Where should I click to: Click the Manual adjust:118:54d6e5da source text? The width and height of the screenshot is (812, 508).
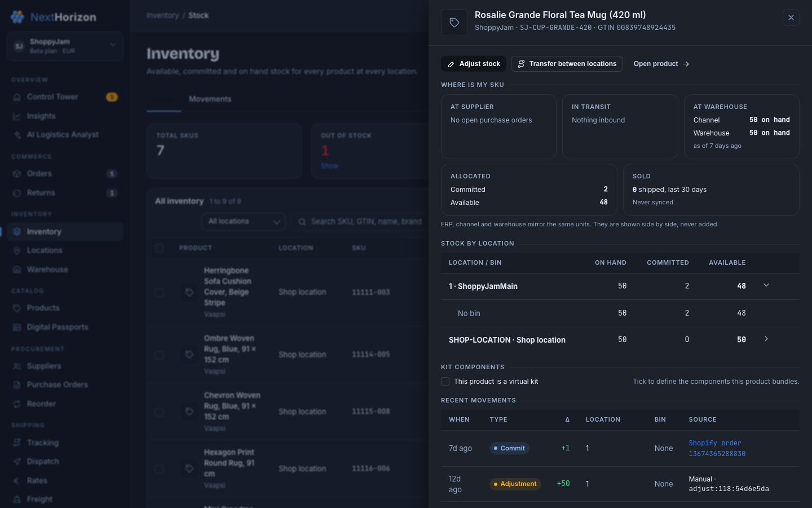729,484
